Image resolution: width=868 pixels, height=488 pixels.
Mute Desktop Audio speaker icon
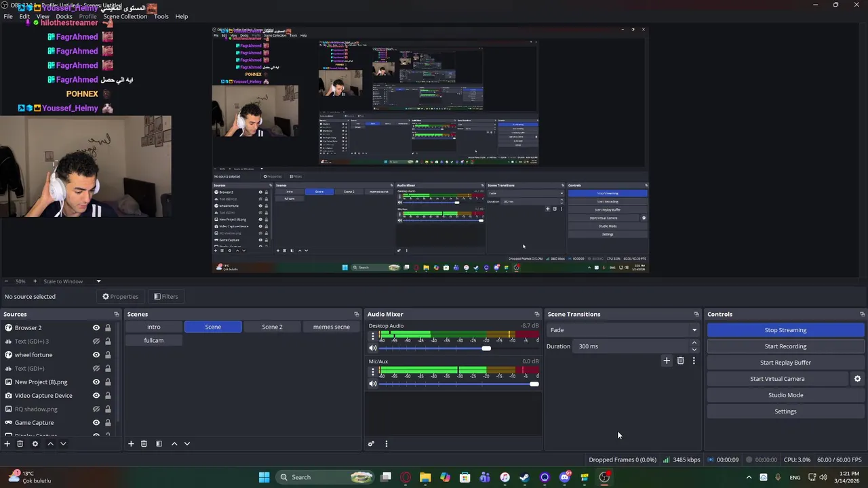coord(372,348)
